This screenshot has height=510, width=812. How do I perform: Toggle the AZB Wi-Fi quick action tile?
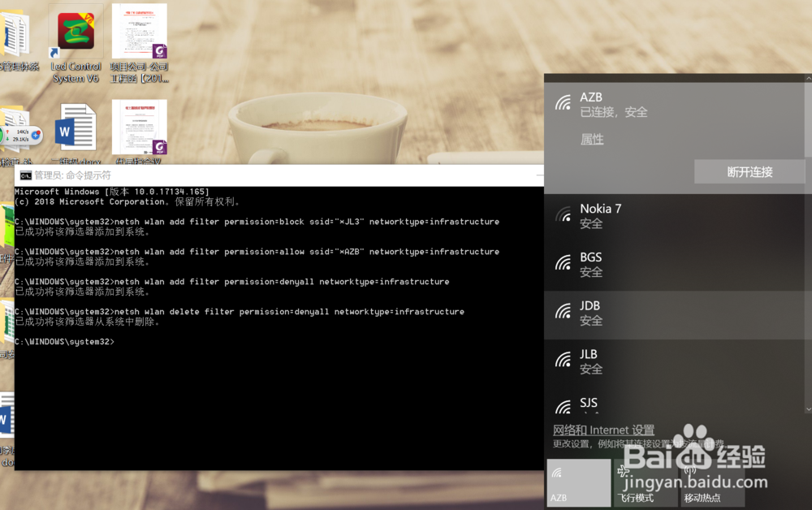(578, 482)
